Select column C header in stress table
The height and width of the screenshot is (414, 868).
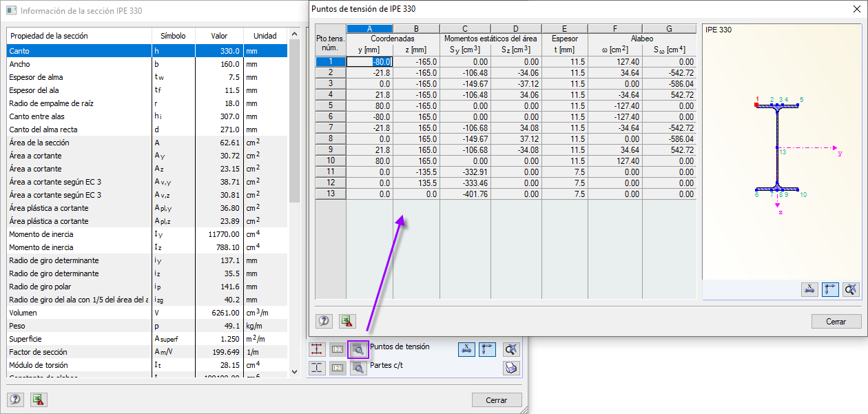(x=465, y=29)
